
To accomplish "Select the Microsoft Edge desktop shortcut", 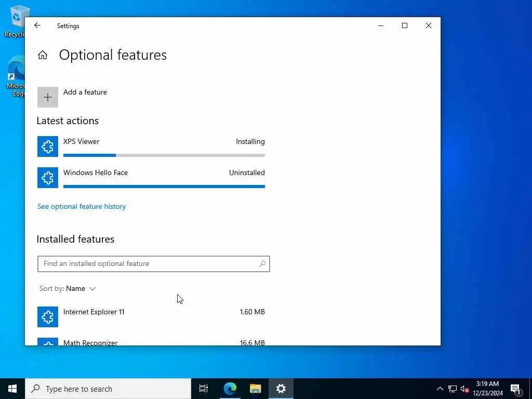I will pos(16,76).
